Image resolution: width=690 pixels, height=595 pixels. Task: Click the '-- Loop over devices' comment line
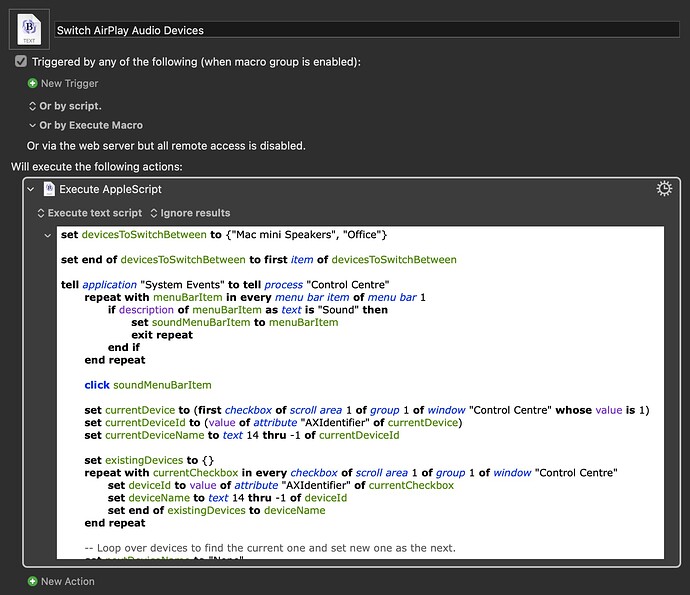coord(270,547)
